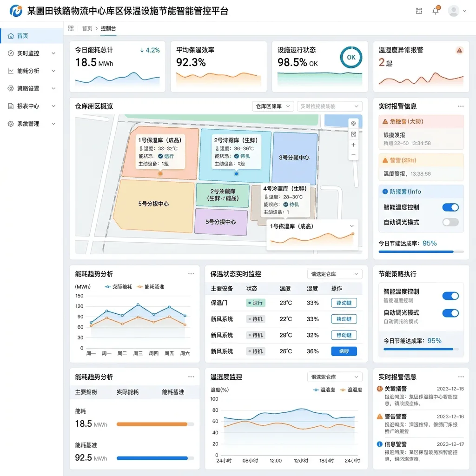Viewport: 476px width, 476px height.
Task: Open 实时监控 sidebar menu
Action: pos(32,53)
